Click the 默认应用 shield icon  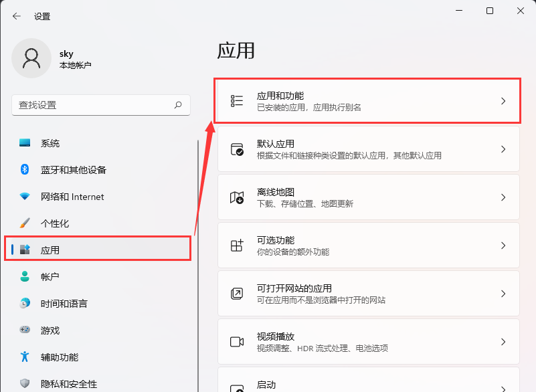pos(236,149)
